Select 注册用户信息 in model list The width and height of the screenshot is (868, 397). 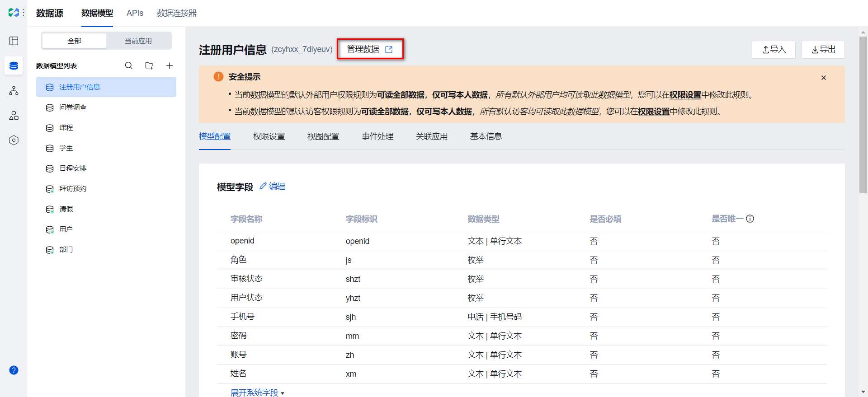pyautogui.click(x=106, y=87)
